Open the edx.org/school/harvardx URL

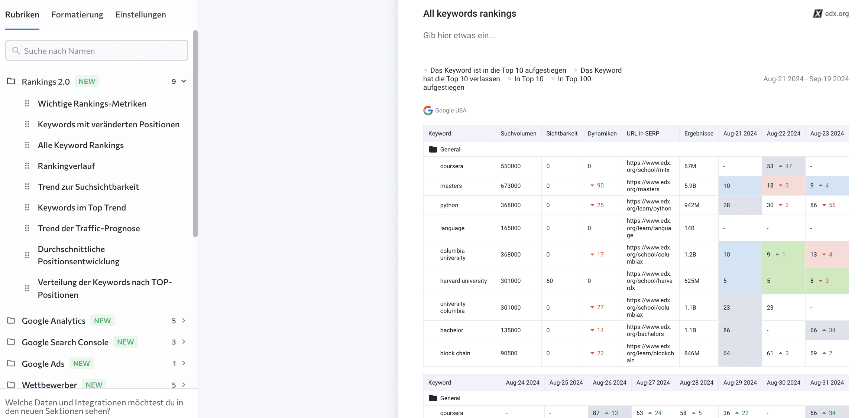(x=649, y=281)
